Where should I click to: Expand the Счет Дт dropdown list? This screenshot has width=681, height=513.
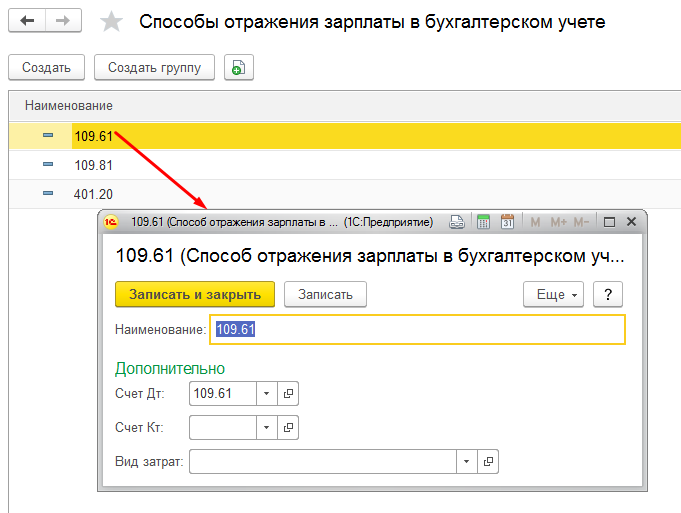tap(267, 394)
